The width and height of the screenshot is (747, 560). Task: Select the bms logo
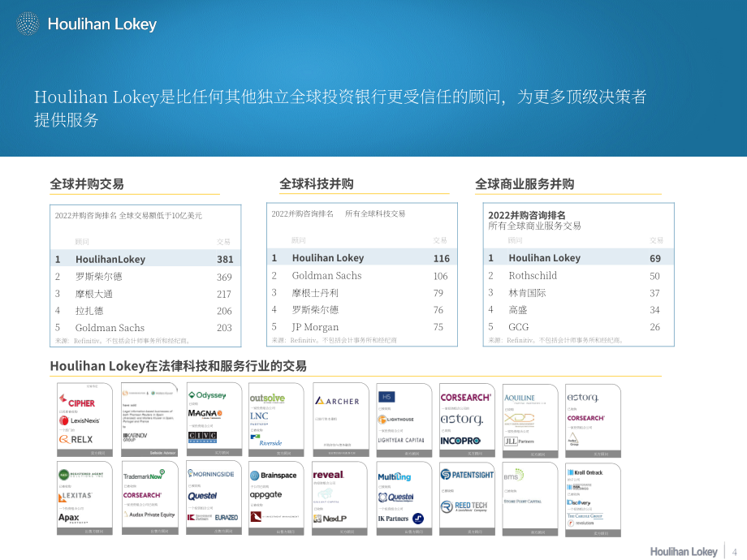tap(513, 476)
